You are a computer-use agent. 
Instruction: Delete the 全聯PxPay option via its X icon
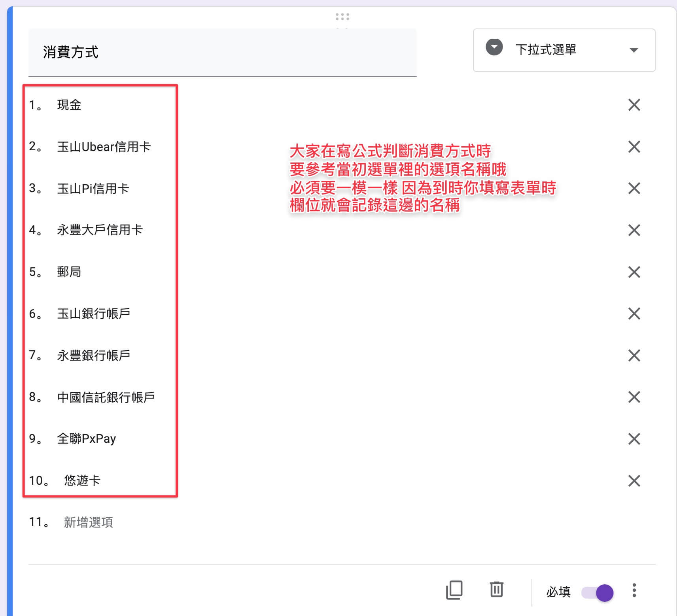click(x=634, y=439)
